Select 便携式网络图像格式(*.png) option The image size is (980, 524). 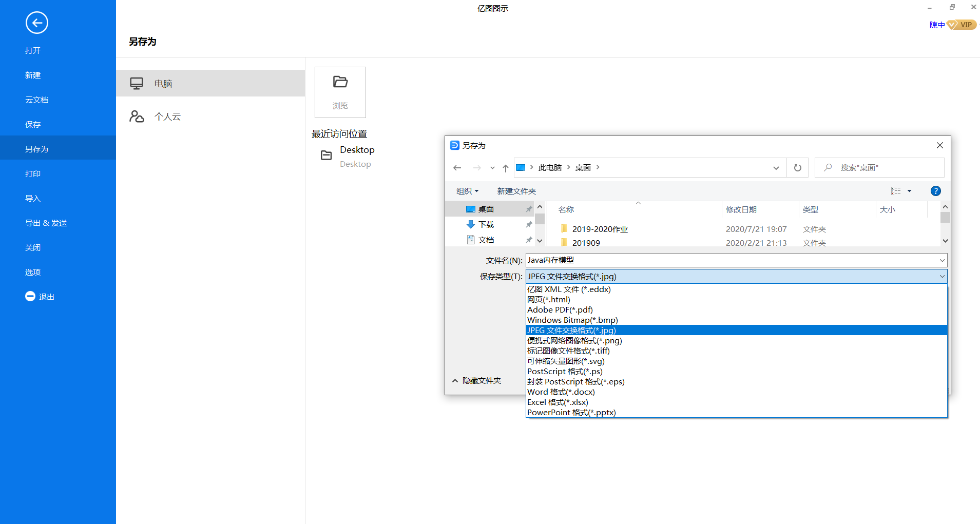pyautogui.click(x=737, y=340)
